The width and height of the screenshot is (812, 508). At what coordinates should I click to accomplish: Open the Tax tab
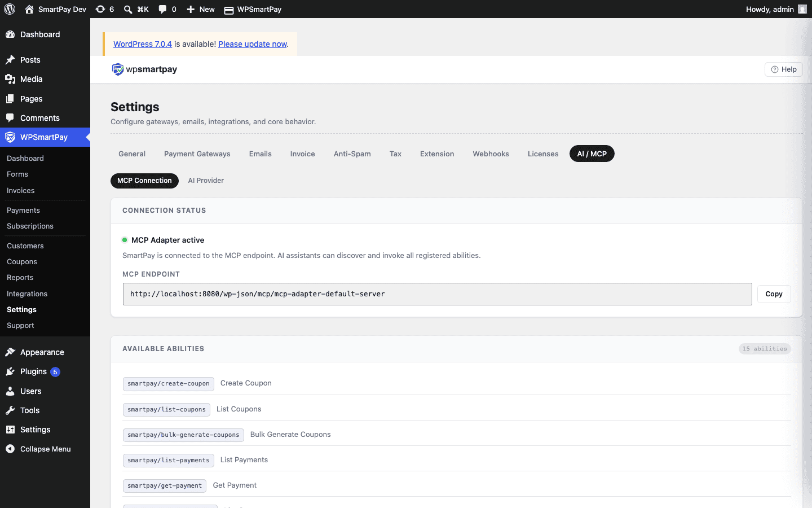click(x=395, y=154)
